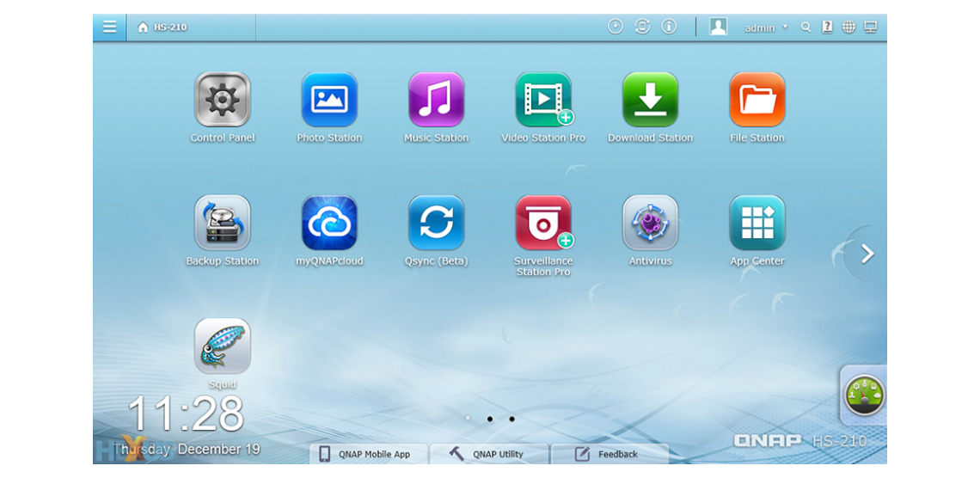Open event notifications info icon
The width and height of the screenshot is (980, 478).
(x=669, y=27)
